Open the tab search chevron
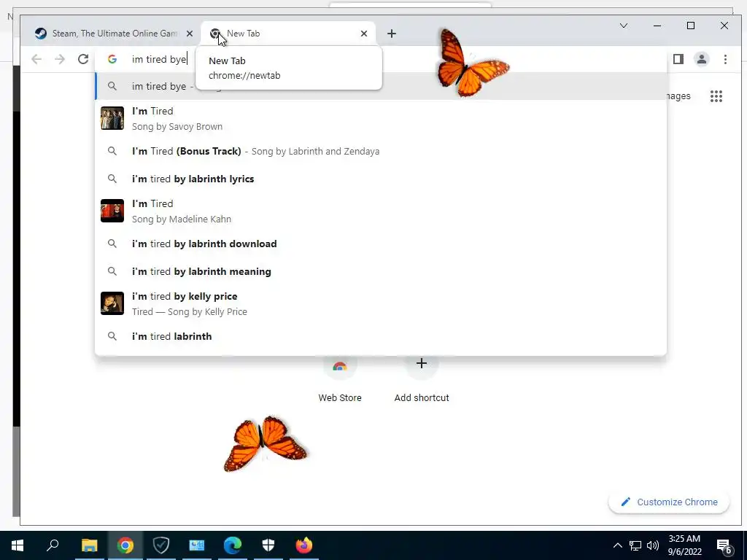This screenshot has width=747, height=560. coord(624,26)
